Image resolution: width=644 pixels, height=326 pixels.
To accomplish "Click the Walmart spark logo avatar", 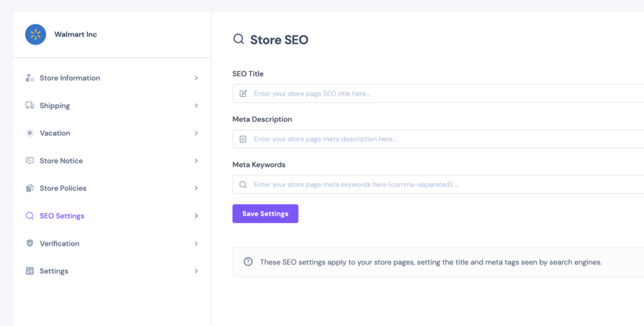I will (35, 35).
